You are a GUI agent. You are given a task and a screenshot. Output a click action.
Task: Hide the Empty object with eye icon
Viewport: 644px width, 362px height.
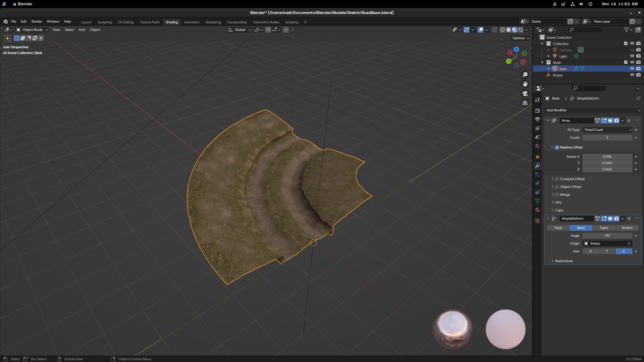(632, 75)
